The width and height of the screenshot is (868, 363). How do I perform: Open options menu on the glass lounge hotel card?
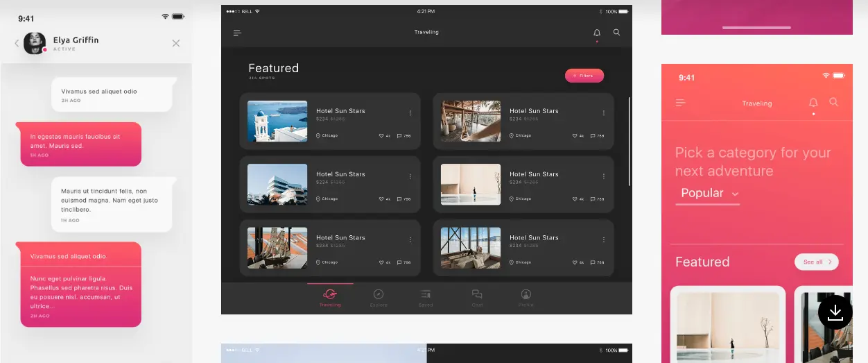pos(603,239)
